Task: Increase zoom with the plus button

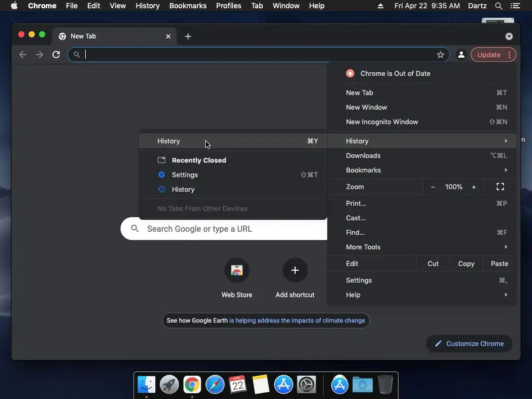Action: pos(474,187)
